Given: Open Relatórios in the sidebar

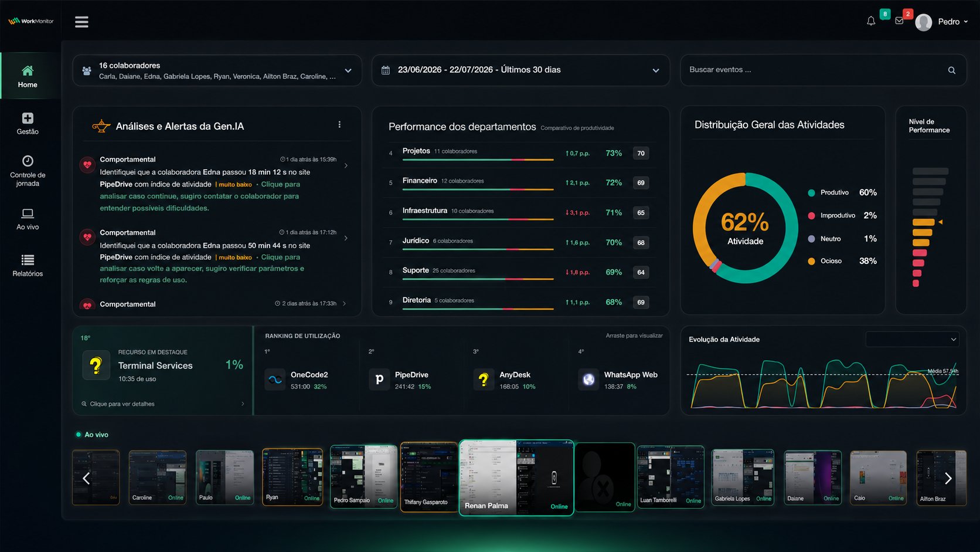Looking at the screenshot, I should click(28, 265).
